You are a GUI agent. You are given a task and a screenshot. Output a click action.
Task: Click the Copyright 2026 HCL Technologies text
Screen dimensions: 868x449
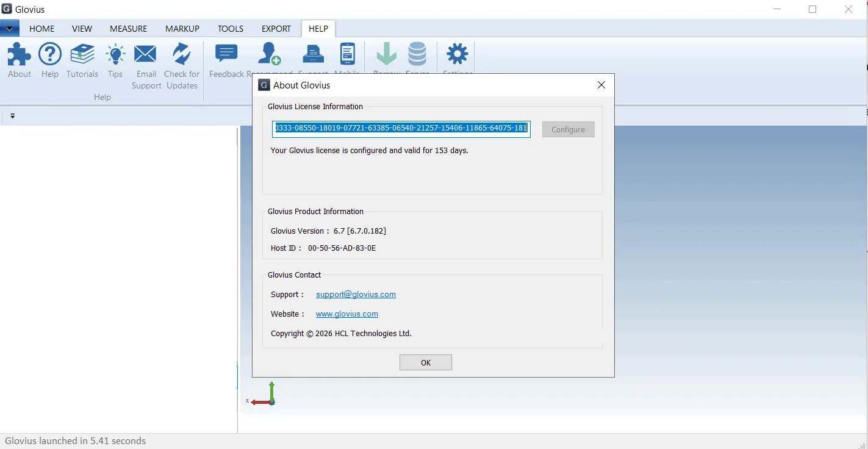341,333
